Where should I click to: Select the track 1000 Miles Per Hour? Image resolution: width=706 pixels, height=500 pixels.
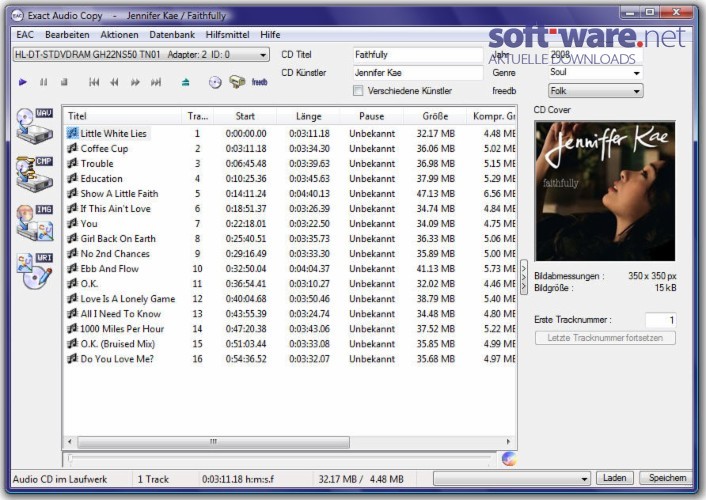(x=122, y=329)
